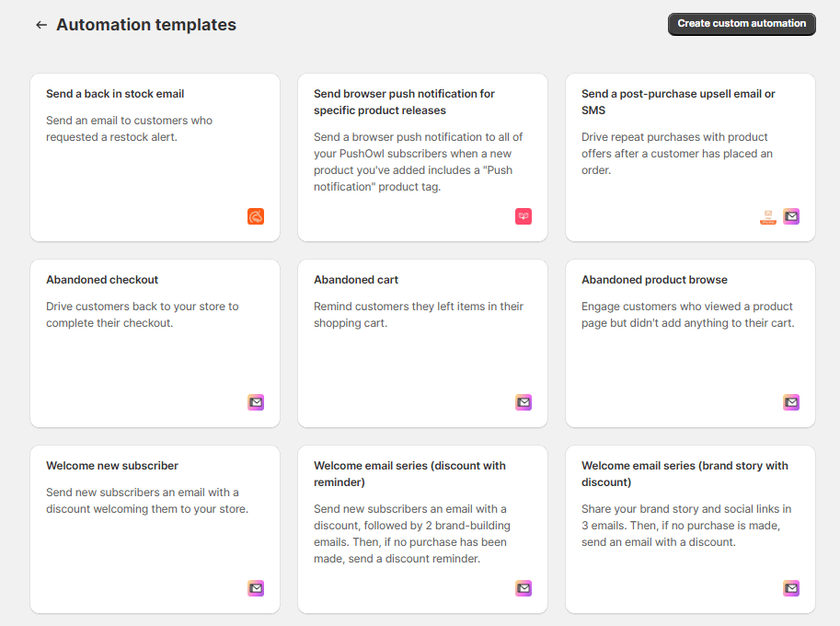Image resolution: width=840 pixels, height=626 pixels.
Task: Open the Send a back in stock email template
Action: (x=155, y=156)
